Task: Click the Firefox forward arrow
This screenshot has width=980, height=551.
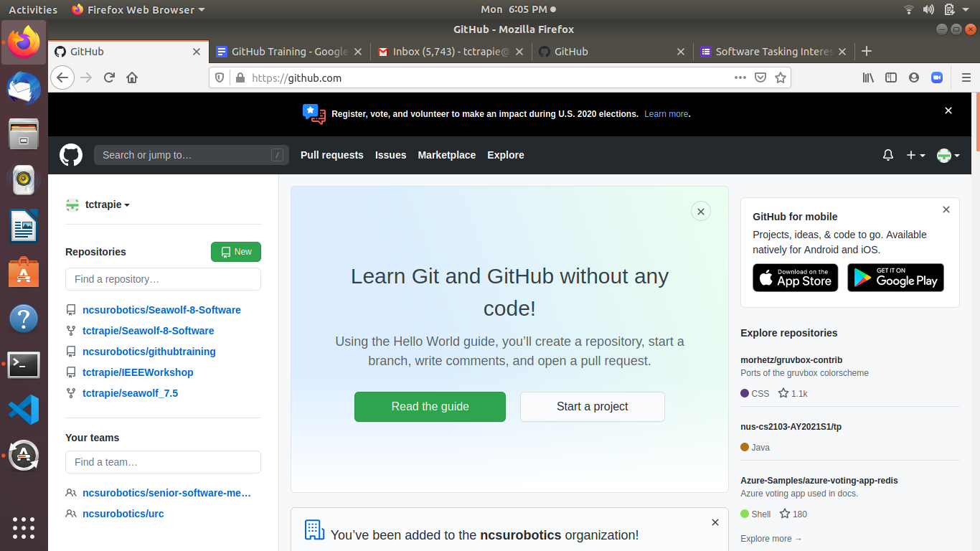Action: [86, 77]
